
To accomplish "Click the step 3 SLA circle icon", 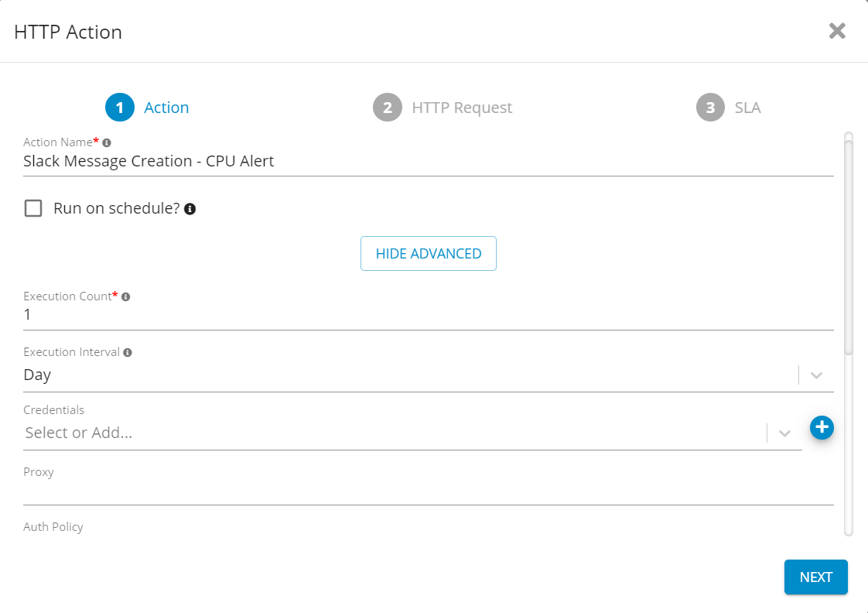I will pyautogui.click(x=710, y=107).
